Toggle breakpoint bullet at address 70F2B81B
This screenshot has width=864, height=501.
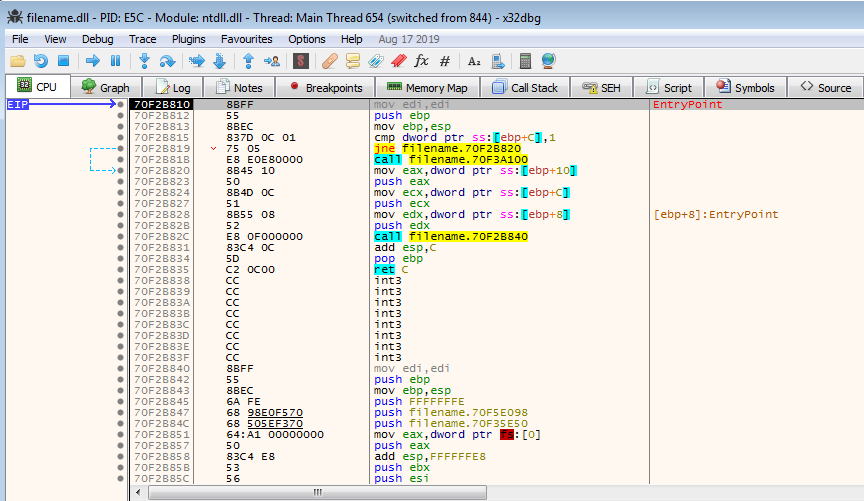click(x=120, y=159)
